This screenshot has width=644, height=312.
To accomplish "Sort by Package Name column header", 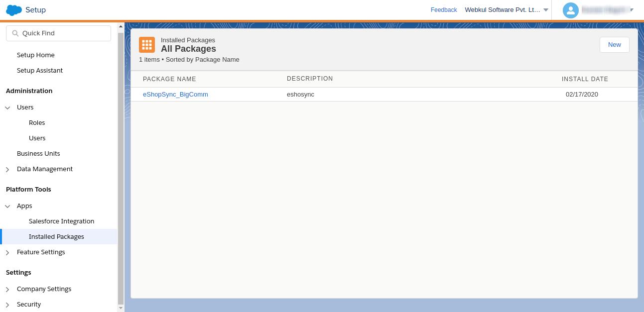I will (169, 79).
